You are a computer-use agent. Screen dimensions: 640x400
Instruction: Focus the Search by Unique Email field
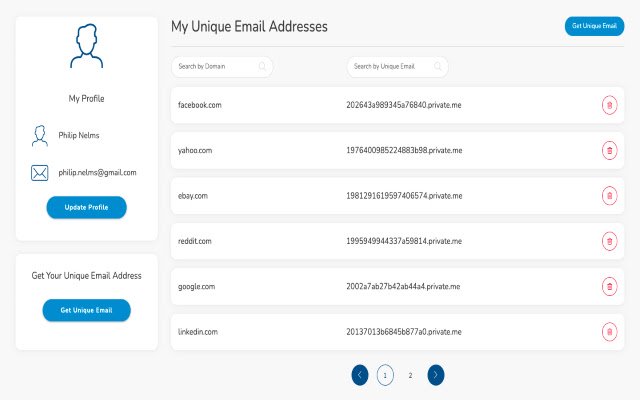397,67
